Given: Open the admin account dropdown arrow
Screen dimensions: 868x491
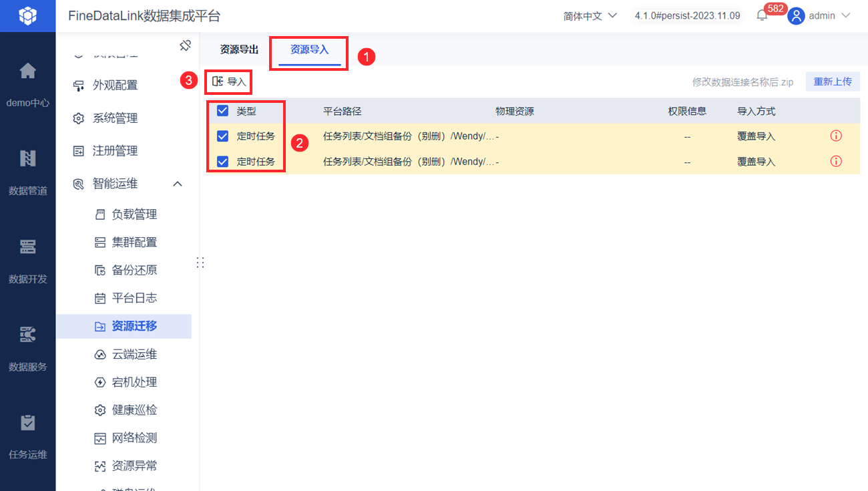Looking at the screenshot, I should click(845, 15).
